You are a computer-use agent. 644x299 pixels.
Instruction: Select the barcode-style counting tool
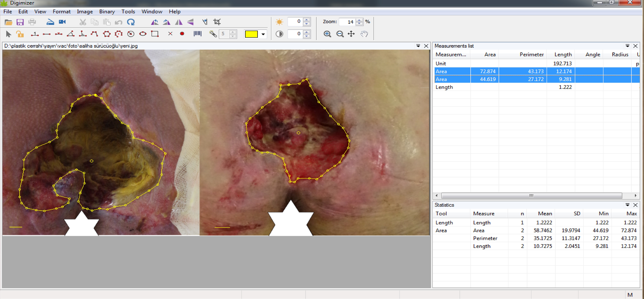pyautogui.click(x=197, y=34)
